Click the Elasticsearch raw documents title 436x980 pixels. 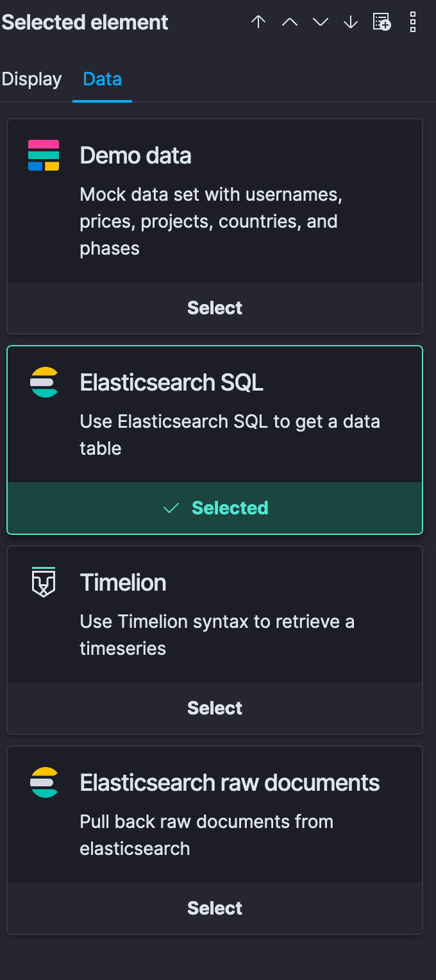pyautogui.click(x=230, y=782)
